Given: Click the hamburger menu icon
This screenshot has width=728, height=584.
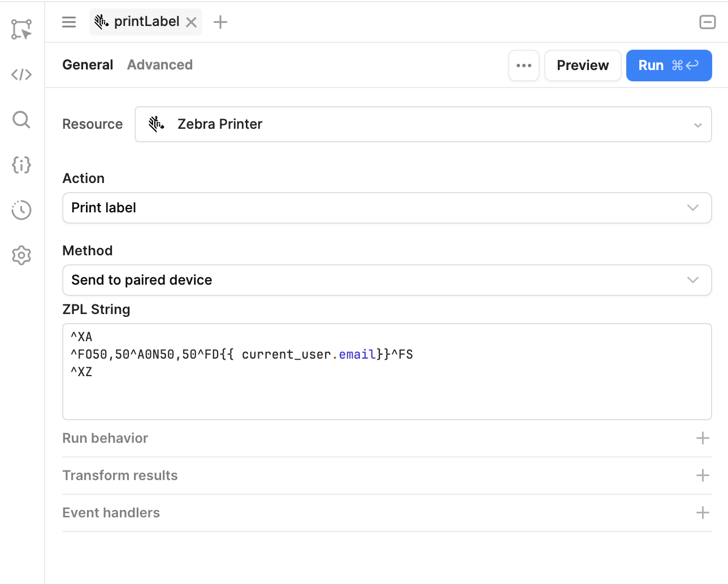Looking at the screenshot, I should (x=69, y=22).
